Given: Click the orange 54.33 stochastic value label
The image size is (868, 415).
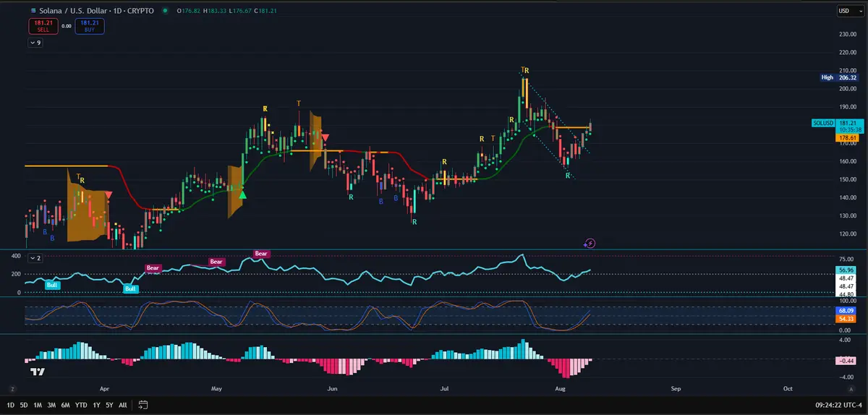Looking at the screenshot, I should coord(846,318).
